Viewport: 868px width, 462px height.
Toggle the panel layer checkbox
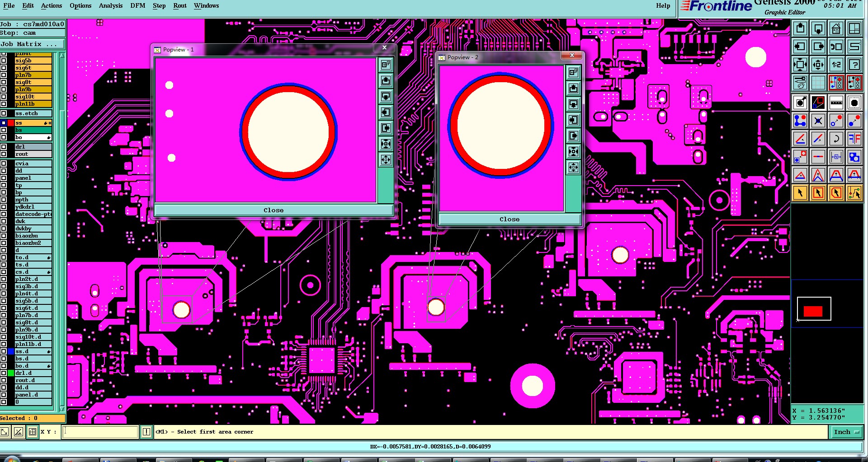click(4, 178)
